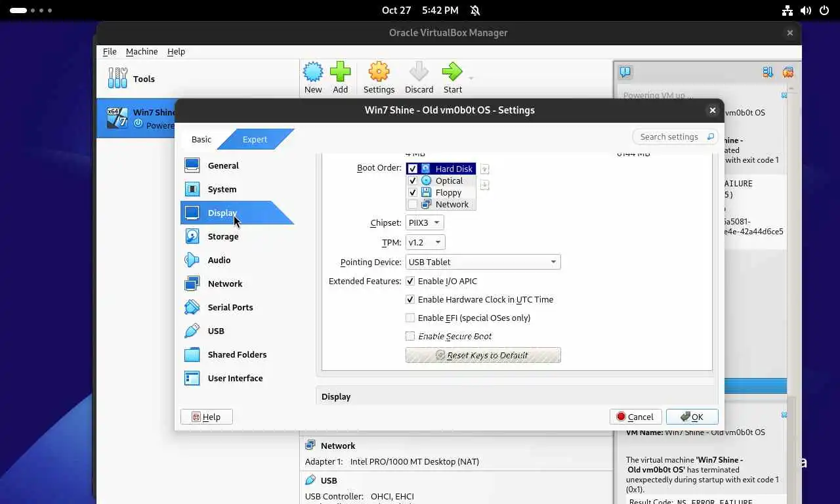Viewport: 840px width, 504px height.
Task: Click the clear all notifications icon
Action: coord(787,72)
